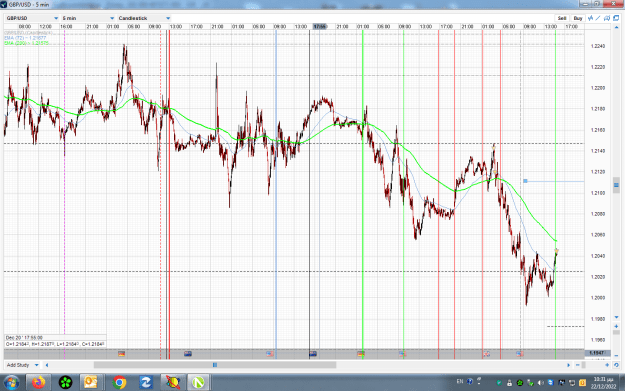
Task: Click the 1.2100 price axis label
Action: pos(598,193)
